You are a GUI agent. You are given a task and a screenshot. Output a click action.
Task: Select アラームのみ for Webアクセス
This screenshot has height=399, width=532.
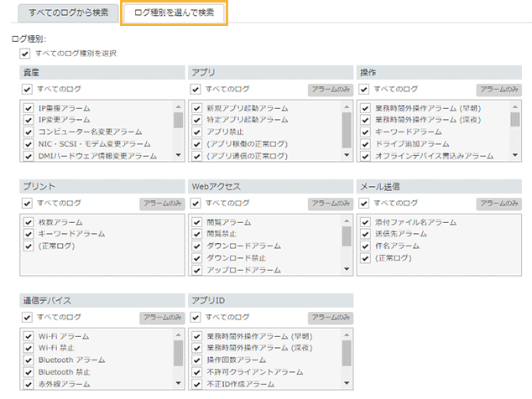point(330,203)
